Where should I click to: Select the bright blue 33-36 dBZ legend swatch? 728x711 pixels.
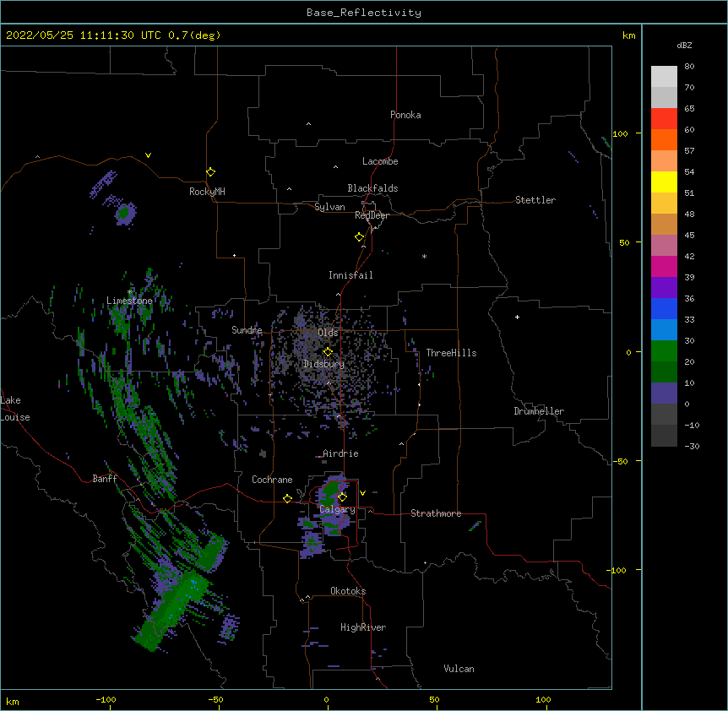point(664,308)
